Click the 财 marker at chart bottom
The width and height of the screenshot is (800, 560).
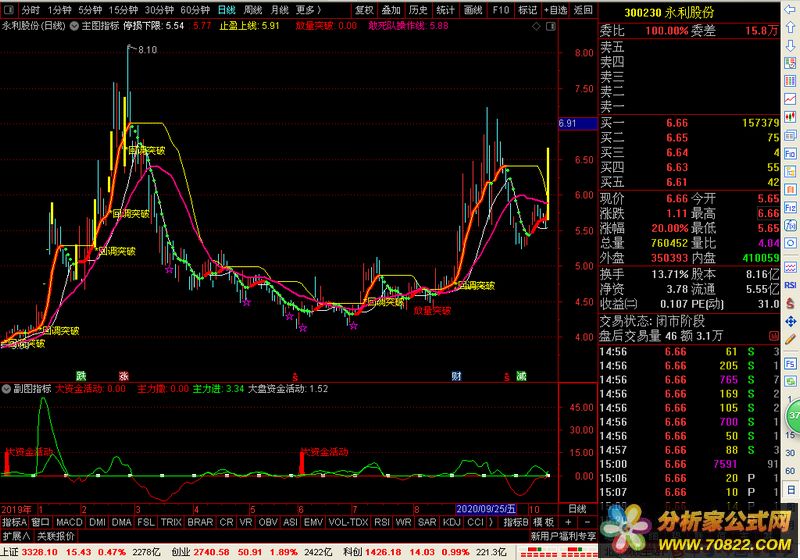pos(456,376)
